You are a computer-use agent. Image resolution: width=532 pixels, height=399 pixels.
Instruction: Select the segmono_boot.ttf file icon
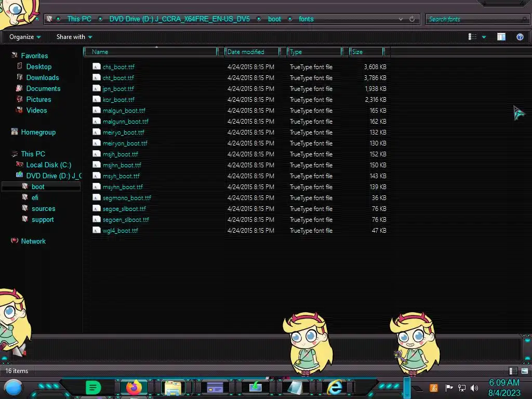point(96,197)
